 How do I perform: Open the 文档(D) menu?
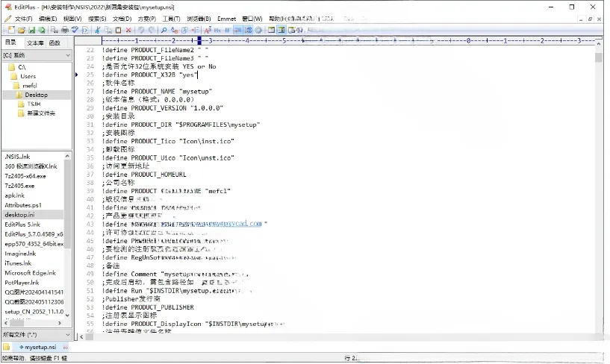[122, 19]
